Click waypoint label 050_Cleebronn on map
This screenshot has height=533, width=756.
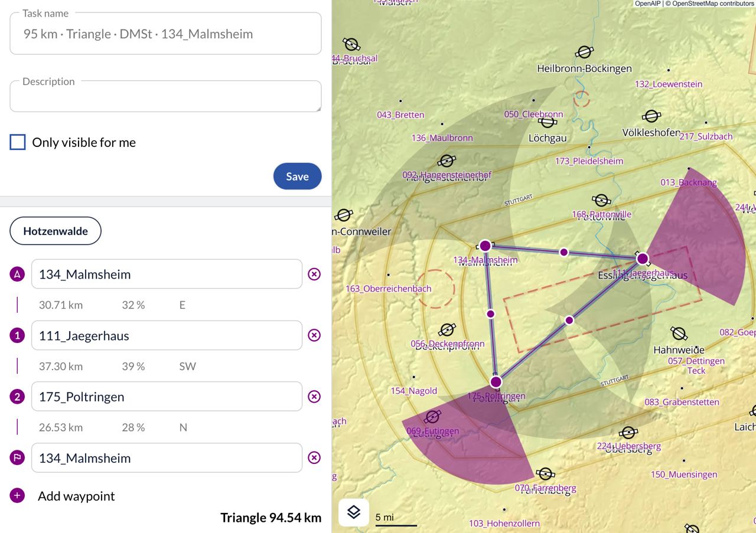tap(533, 114)
